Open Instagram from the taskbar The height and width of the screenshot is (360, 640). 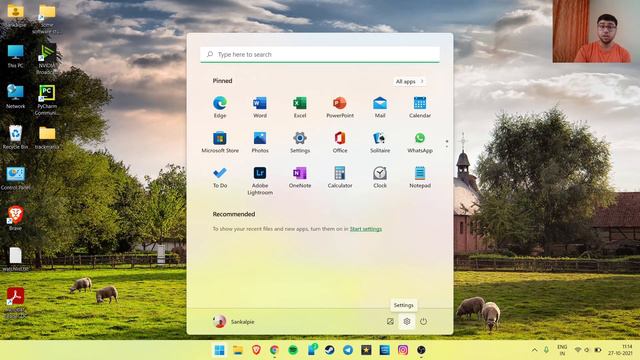tap(403, 350)
